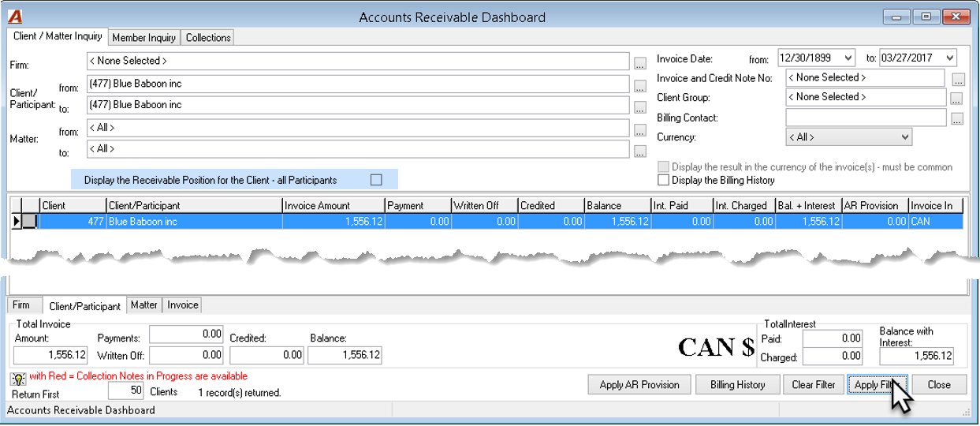Select the Invoice bottom tab
This screenshot has width=980, height=426.
[183, 305]
